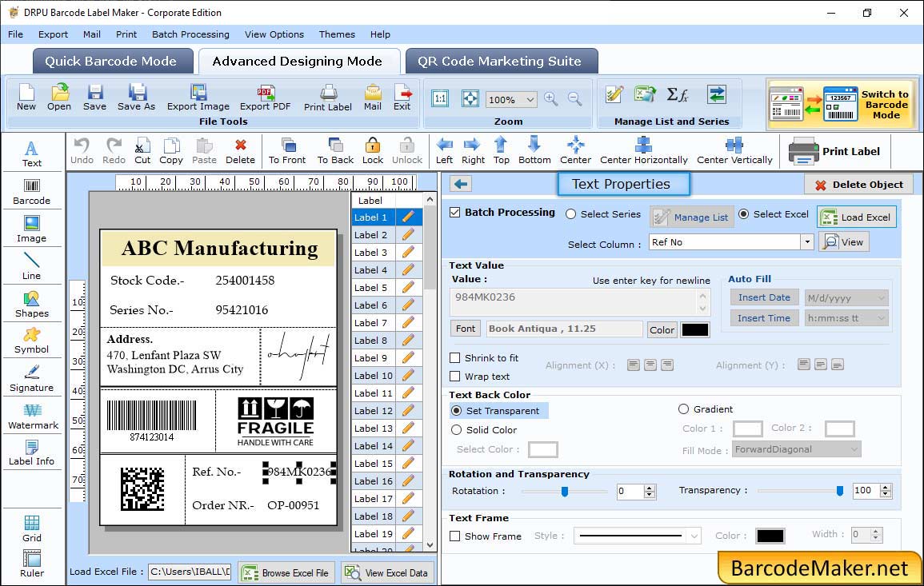Choose the Image tool
The width and height of the screenshot is (924, 586).
point(32,229)
